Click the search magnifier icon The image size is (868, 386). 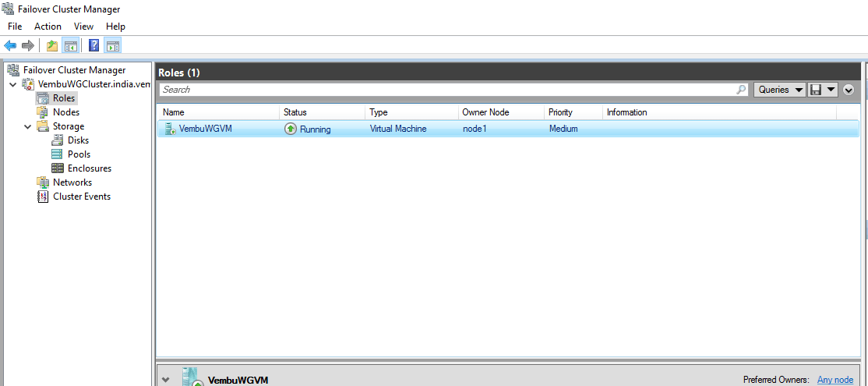point(741,90)
